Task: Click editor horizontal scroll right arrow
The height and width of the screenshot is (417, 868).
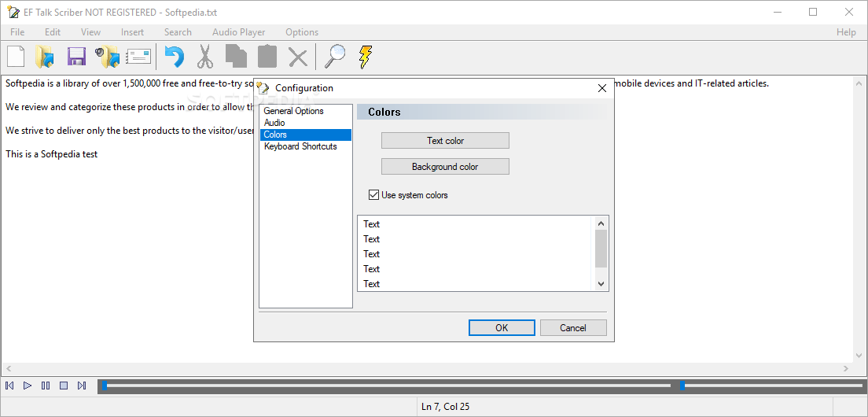Action: click(846, 368)
